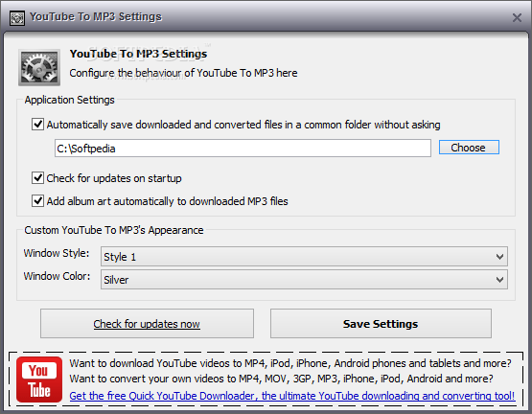Image resolution: width=532 pixels, height=414 pixels.
Task: Click the Choose folder button
Action: [469, 148]
